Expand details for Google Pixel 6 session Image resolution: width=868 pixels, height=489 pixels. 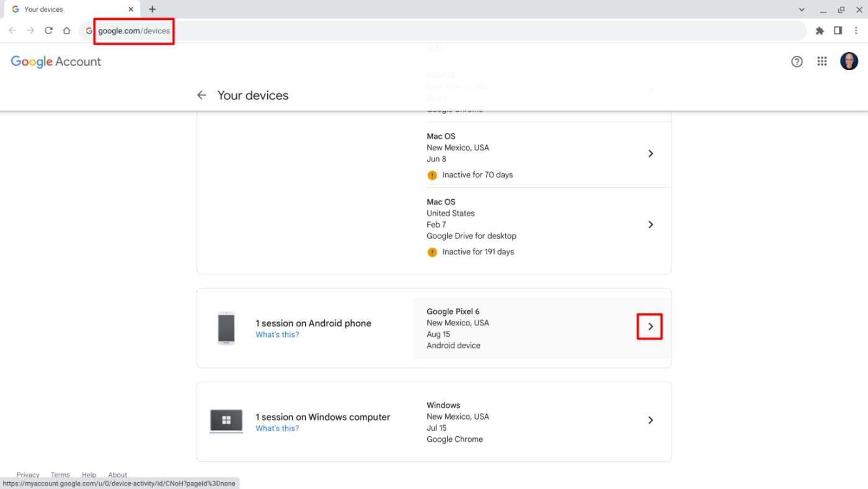click(x=650, y=326)
